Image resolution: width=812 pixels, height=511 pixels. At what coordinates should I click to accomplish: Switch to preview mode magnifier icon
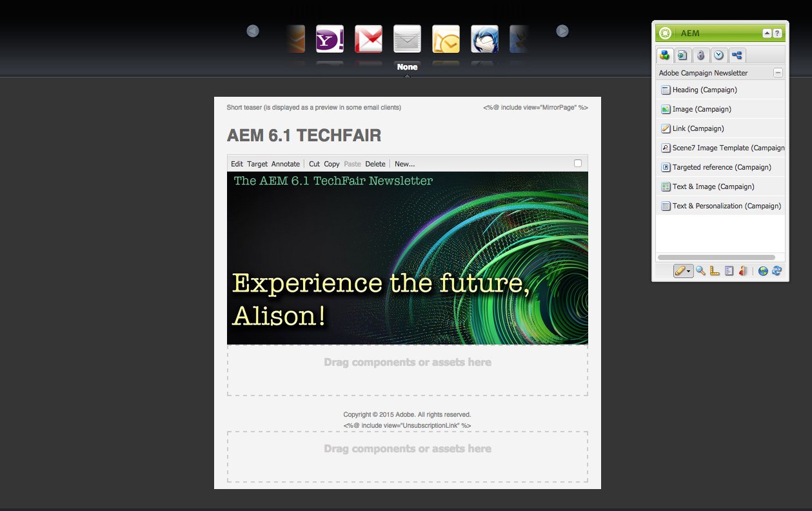point(700,271)
